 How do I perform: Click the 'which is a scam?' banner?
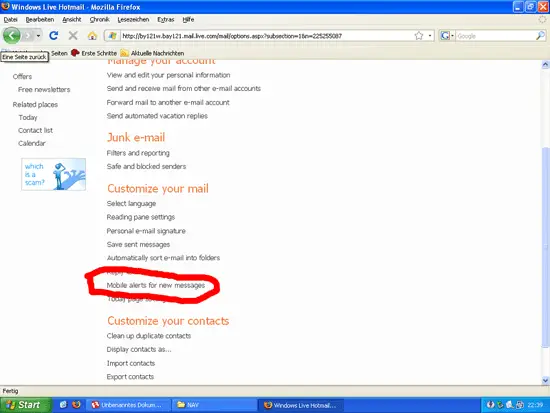tap(53, 174)
